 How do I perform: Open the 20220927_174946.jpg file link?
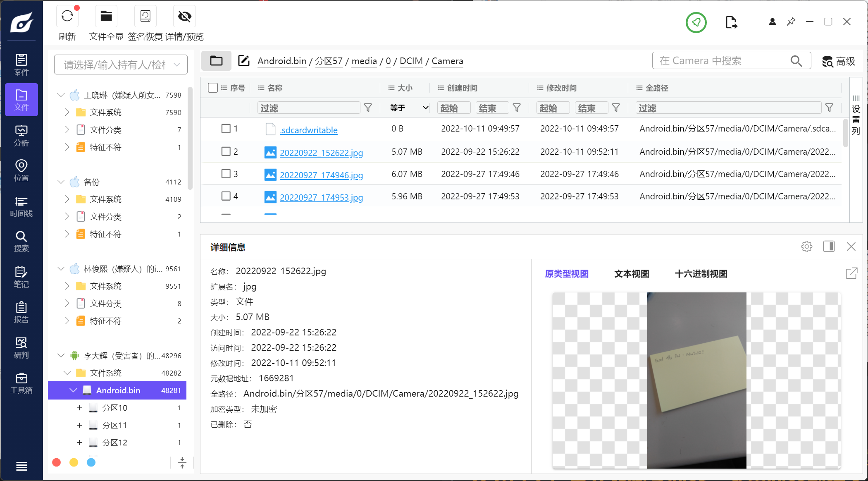click(321, 175)
